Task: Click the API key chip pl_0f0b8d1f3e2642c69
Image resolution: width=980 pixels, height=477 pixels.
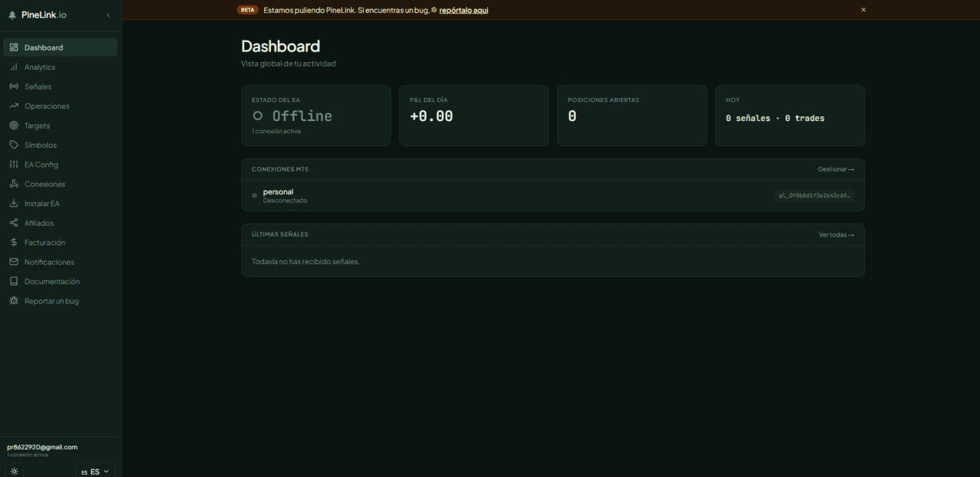Action: coord(815,196)
